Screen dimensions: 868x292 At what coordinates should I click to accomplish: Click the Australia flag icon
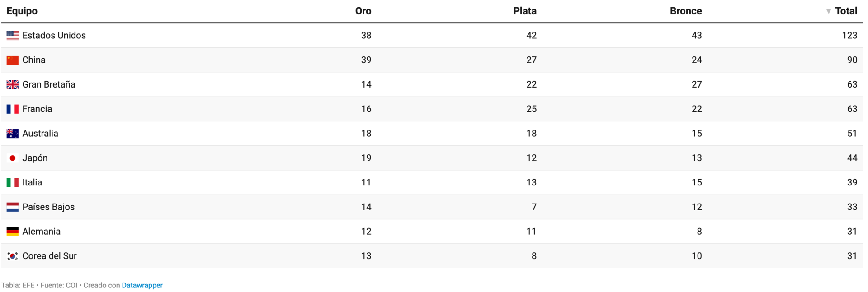[x=13, y=134]
